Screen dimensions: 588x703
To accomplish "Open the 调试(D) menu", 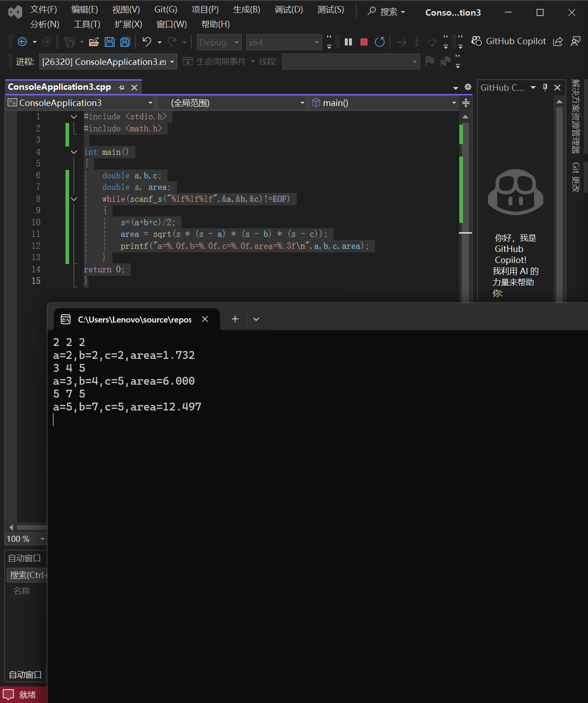I will tap(289, 10).
